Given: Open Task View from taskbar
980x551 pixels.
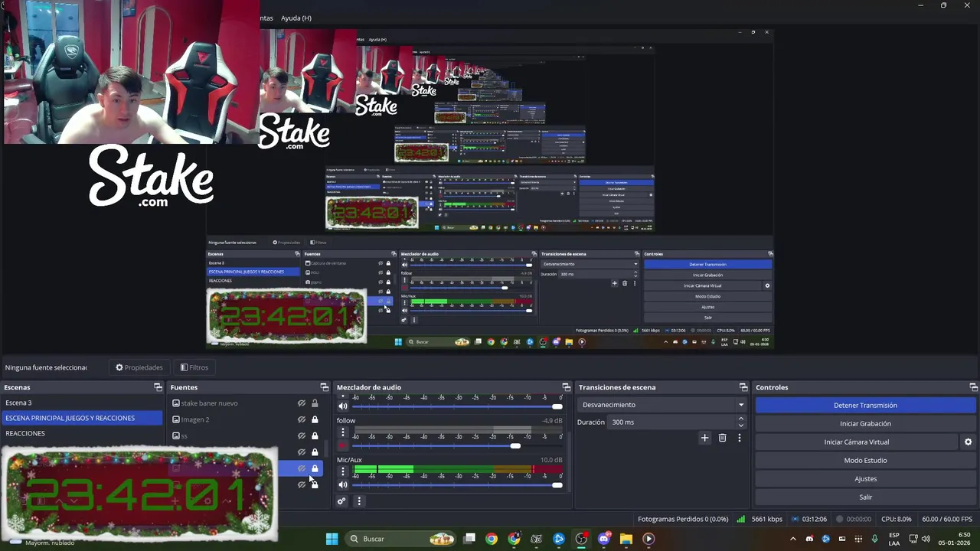Looking at the screenshot, I should pos(469,539).
